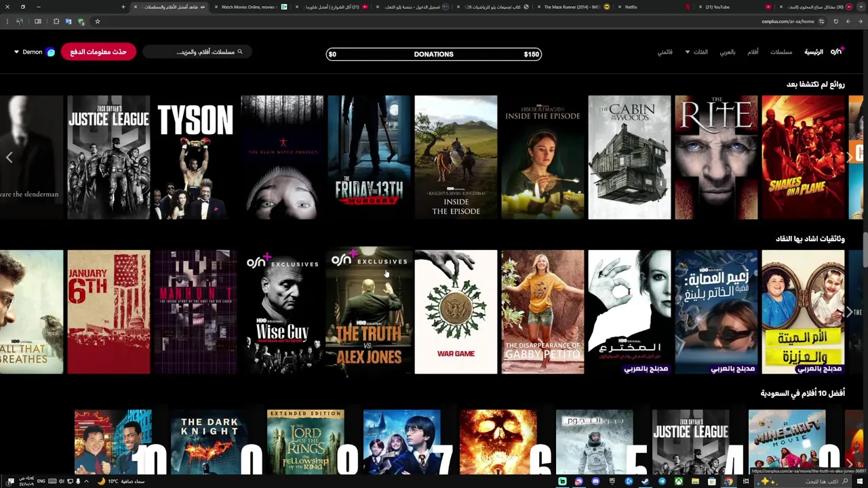Open The Rite poster

[716, 157]
